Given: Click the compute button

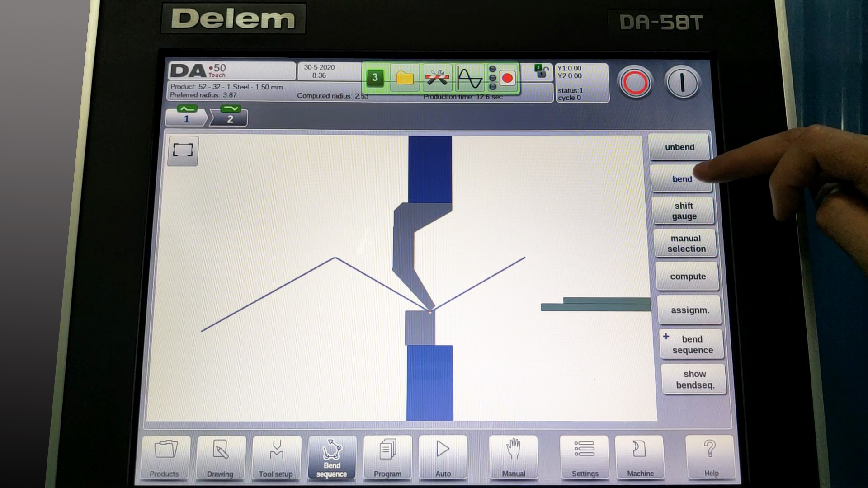Looking at the screenshot, I should click(x=687, y=276).
